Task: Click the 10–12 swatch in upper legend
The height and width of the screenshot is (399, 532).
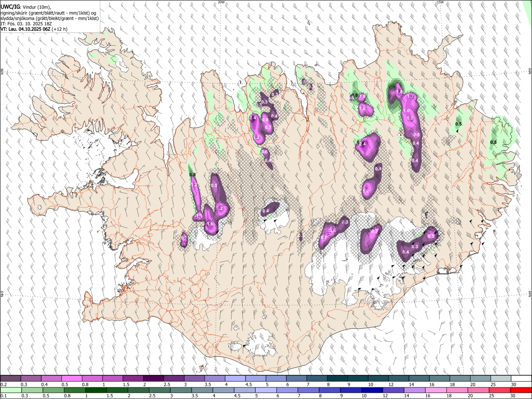Action: tap(377, 378)
